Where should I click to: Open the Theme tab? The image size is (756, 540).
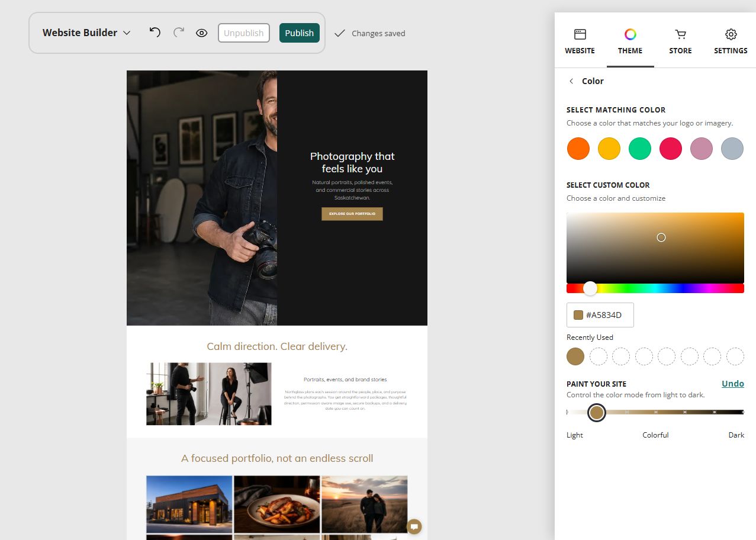pyautogui.click(x=630, y=41)
